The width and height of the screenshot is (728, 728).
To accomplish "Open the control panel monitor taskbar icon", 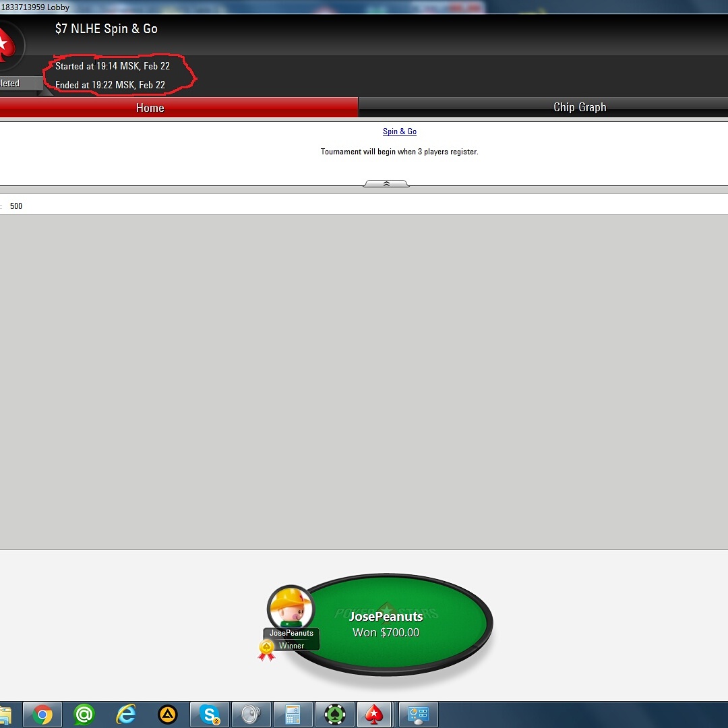I will (x=419, y=714).
